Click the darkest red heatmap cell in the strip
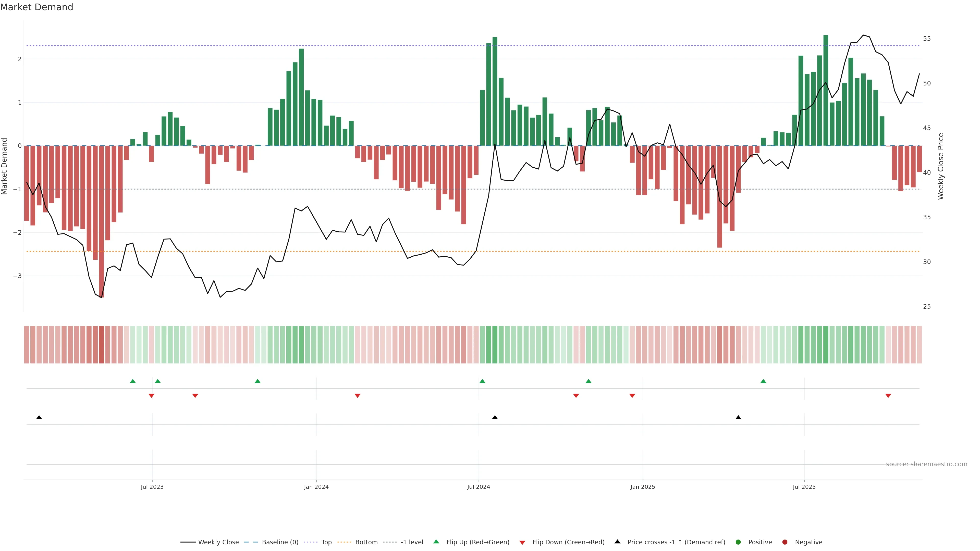 click(101, 345)
